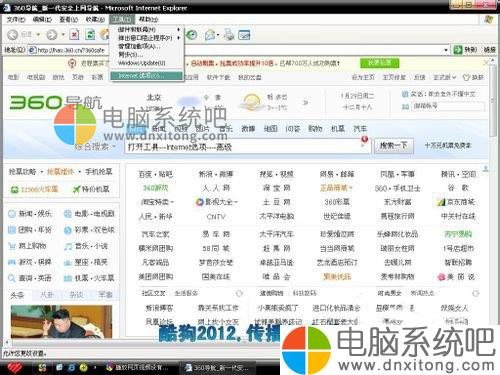This screenshot has width=500, height=375.
Task: Click the Print page printer icon
Action: [x=229, y=35]
